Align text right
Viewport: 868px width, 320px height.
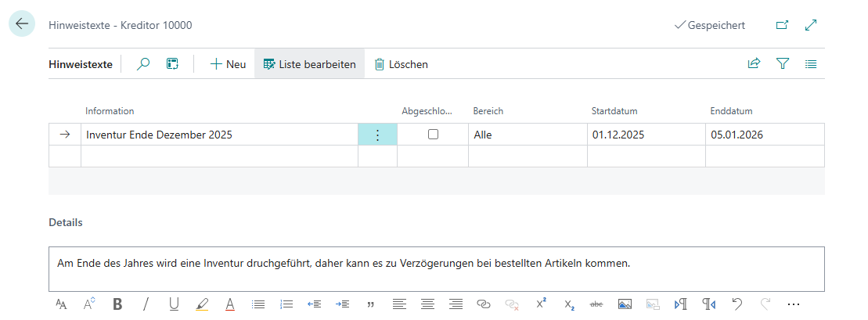456,304
